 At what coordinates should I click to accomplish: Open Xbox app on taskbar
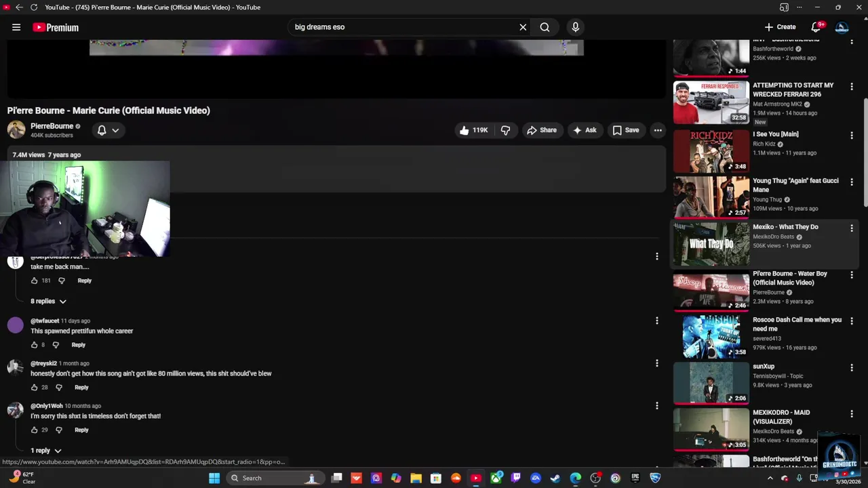(x=496, y=478)
